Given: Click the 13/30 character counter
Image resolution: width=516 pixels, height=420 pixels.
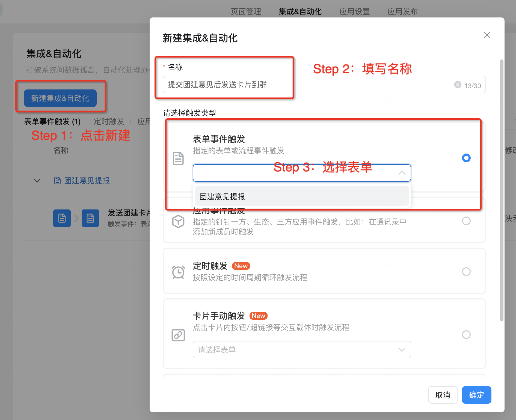Looking at the screenshot, I should pos(473,86).
